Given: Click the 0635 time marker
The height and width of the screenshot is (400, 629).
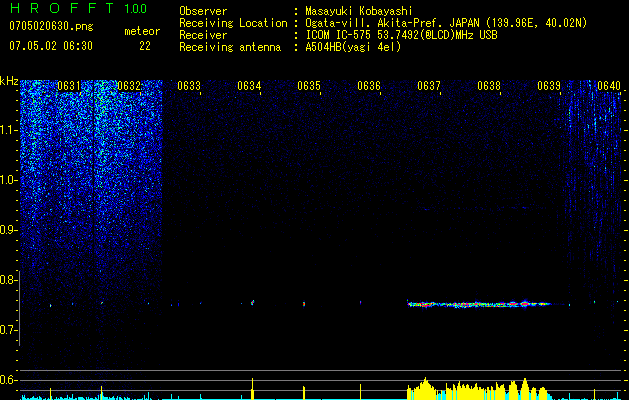Looking at the screenshot, I should 309,86.
